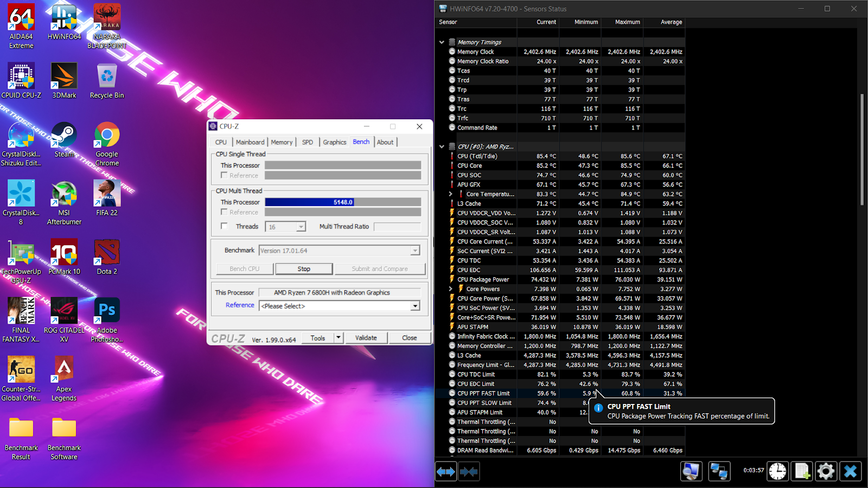The height and width of the screenshot is (488, 868).
Task: Enable the Threads checkbox in CPU-Z
Action: (x=224, y=226)
